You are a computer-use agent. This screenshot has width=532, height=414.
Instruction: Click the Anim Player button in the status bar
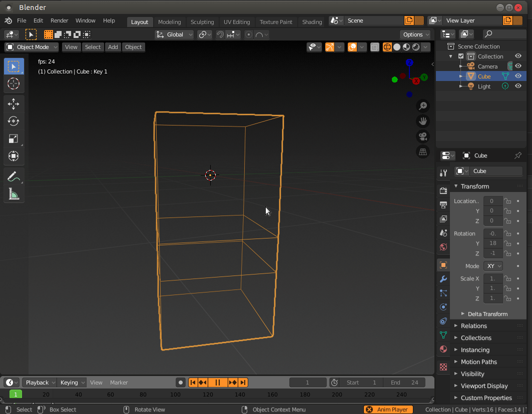(x=388, y=409)
